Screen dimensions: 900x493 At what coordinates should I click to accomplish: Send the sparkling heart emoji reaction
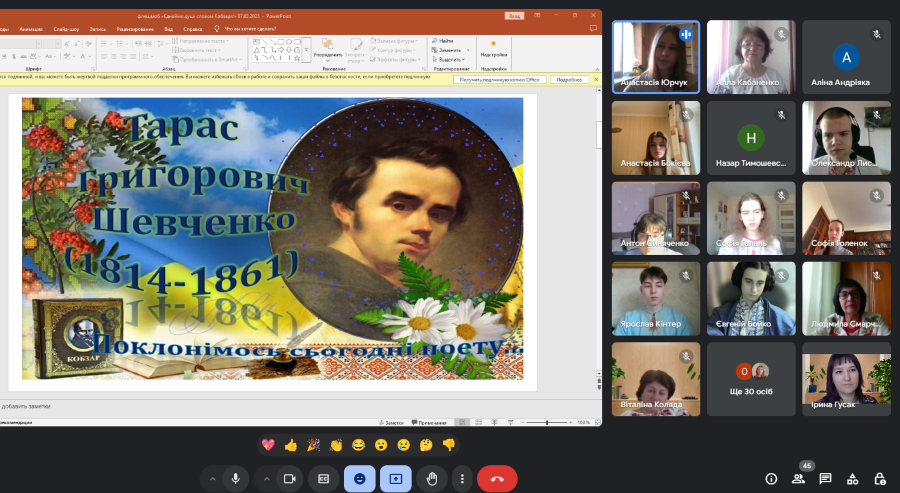pos(268,445)
